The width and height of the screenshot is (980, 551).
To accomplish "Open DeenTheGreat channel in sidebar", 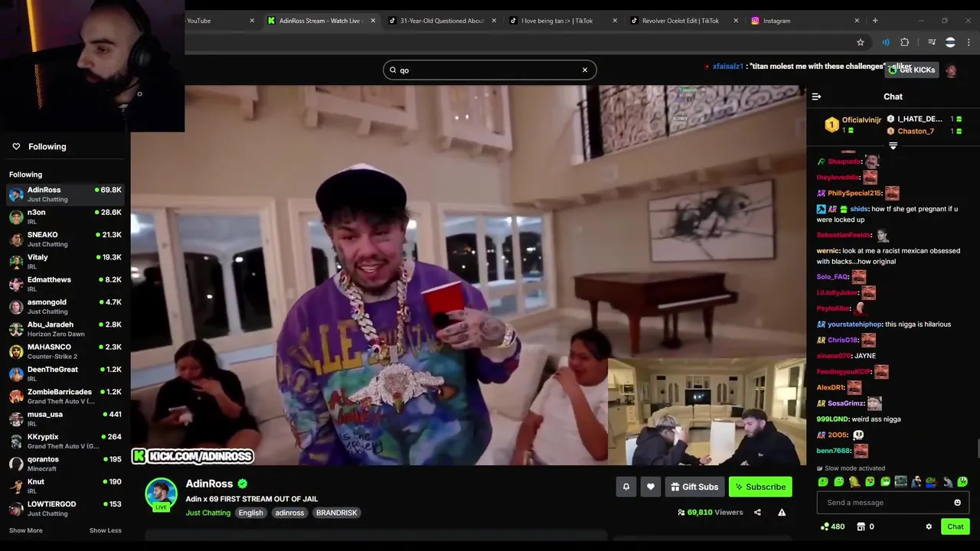I will tap(65, 373).
